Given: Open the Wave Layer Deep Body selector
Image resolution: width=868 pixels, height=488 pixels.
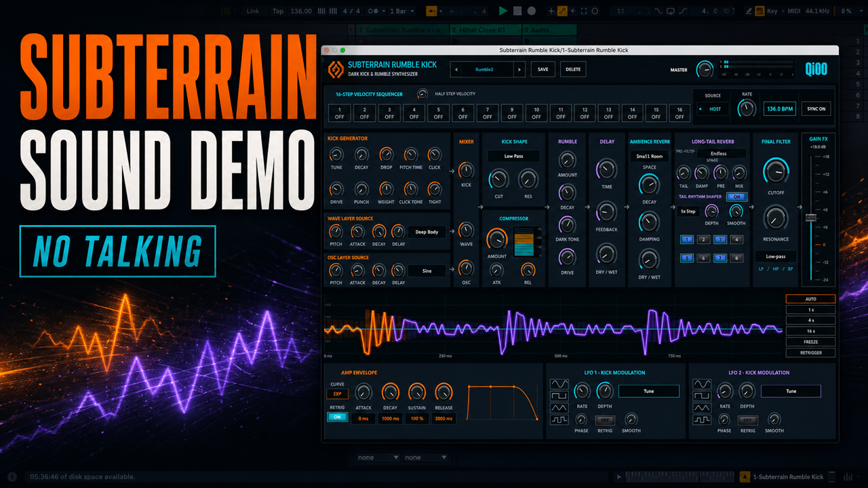Looking at the screenshot, I should (x=427, y=232).
